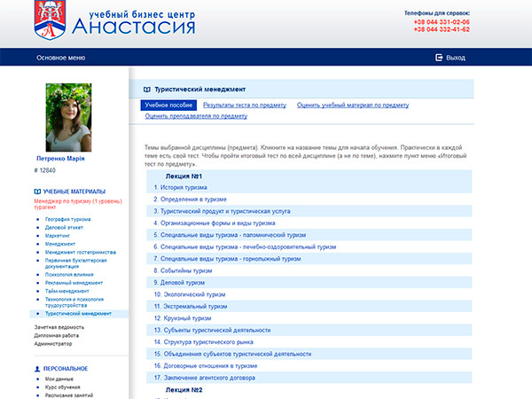Open topic 1 История туризма
532x399 pixels.
(x=180, y=187)
